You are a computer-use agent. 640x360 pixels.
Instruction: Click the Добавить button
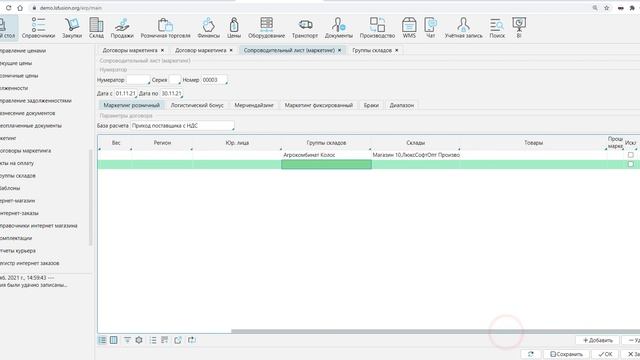pos(598,340)
